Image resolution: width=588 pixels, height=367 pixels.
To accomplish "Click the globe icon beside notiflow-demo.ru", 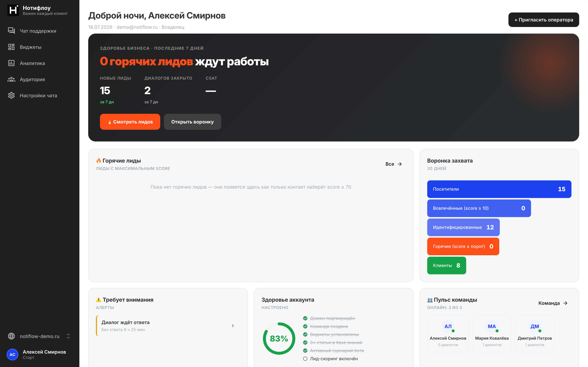I will click(11, 336).
